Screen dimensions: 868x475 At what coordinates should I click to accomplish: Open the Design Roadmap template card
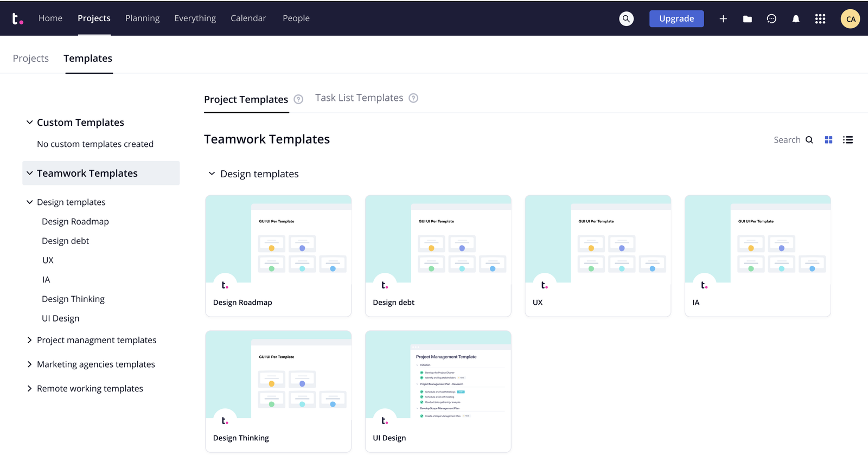pyautogui.click(x=278, y=256)
